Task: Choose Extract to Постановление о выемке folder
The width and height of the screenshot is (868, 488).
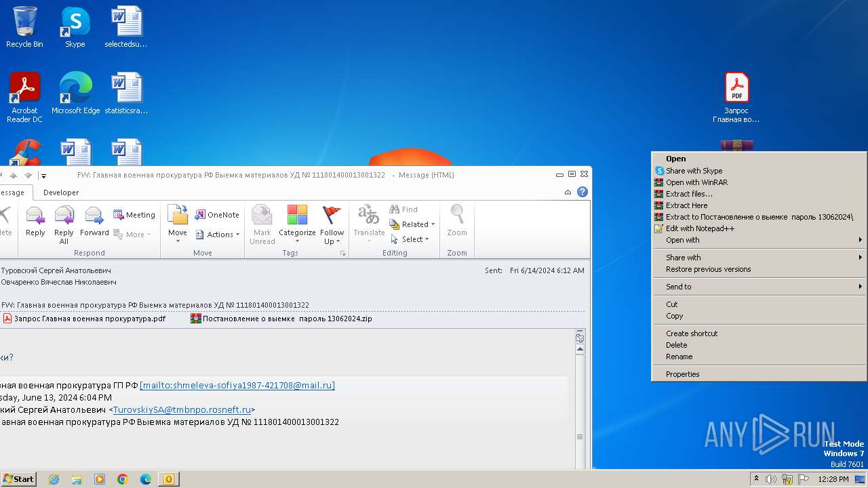Action: click(x=759, y=217)
